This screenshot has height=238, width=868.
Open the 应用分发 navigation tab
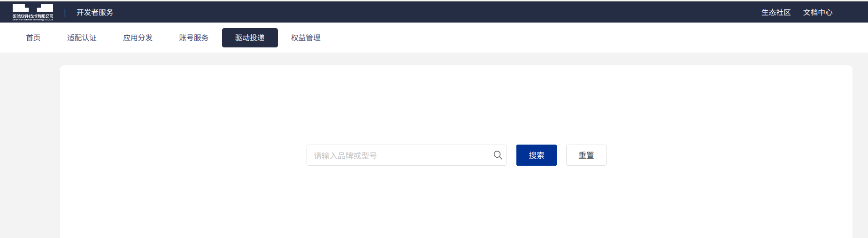138,38
